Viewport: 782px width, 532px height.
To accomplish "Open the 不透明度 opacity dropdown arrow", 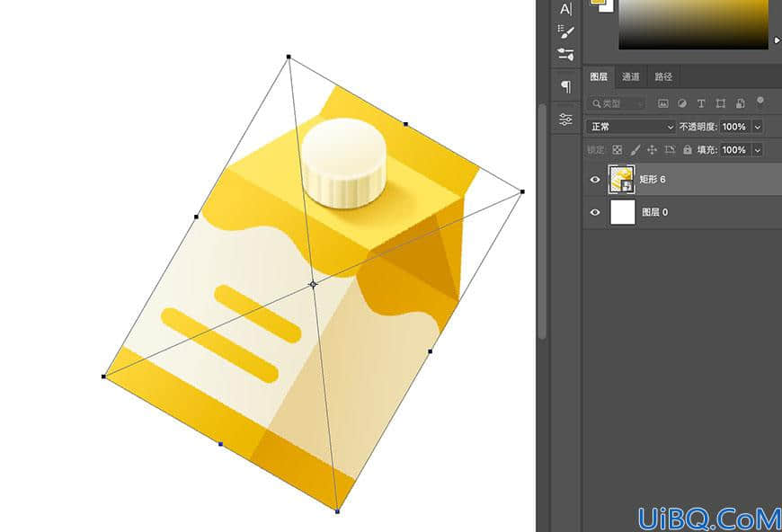I will pyautogui.click(x=758, y=127).
